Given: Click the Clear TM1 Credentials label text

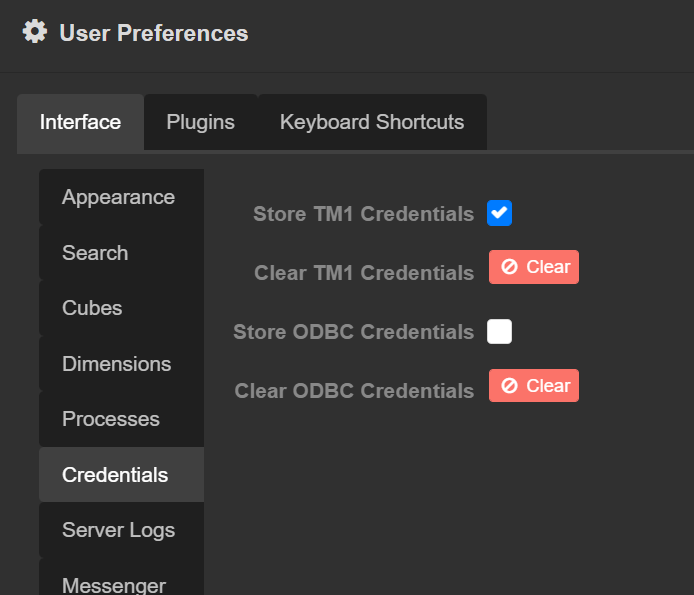Looking at the screenshot, I should [364, 273].
